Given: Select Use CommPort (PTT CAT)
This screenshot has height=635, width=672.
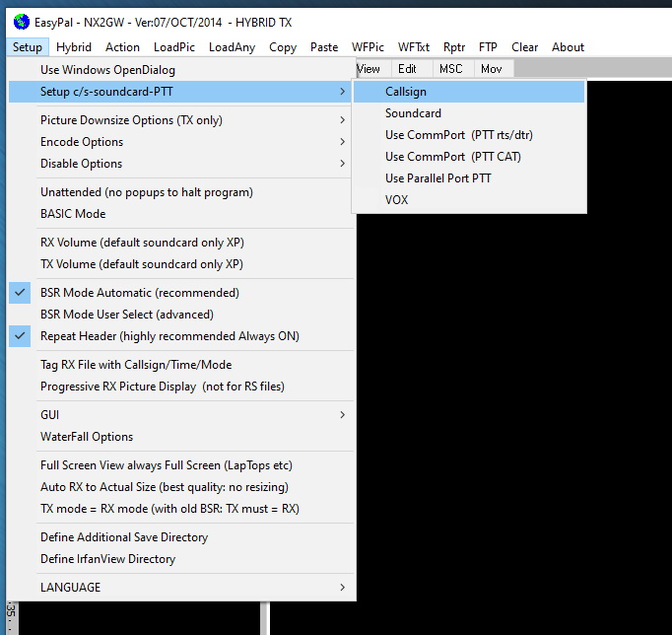Looking at the screenshot, I should [452, 157].
